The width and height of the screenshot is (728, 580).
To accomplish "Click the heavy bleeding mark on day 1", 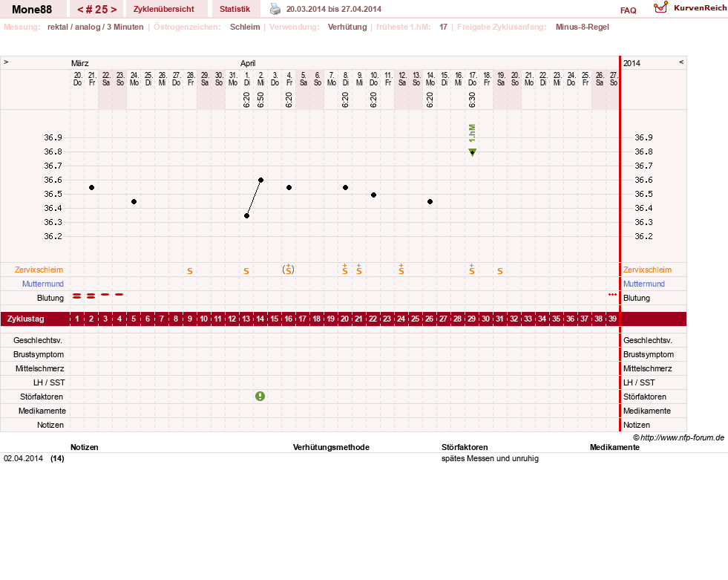I will point(77,296).
